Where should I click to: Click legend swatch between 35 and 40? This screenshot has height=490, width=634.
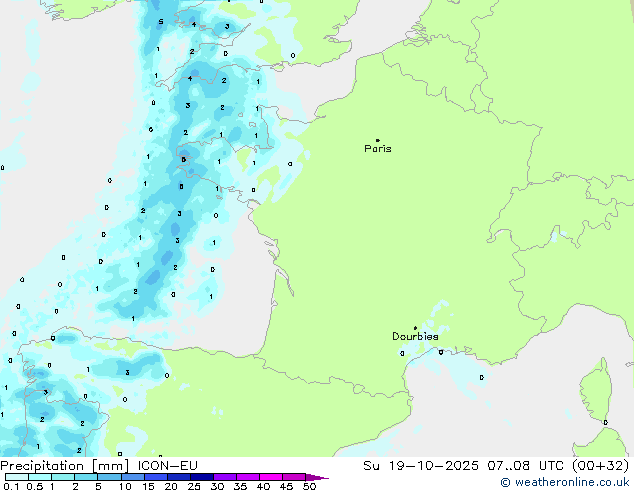coord(248,477)
